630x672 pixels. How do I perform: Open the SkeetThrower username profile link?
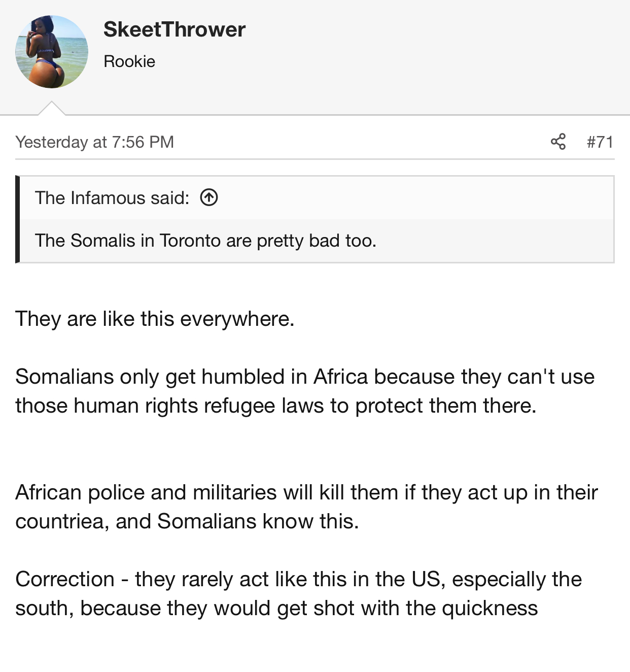(174, 29)
